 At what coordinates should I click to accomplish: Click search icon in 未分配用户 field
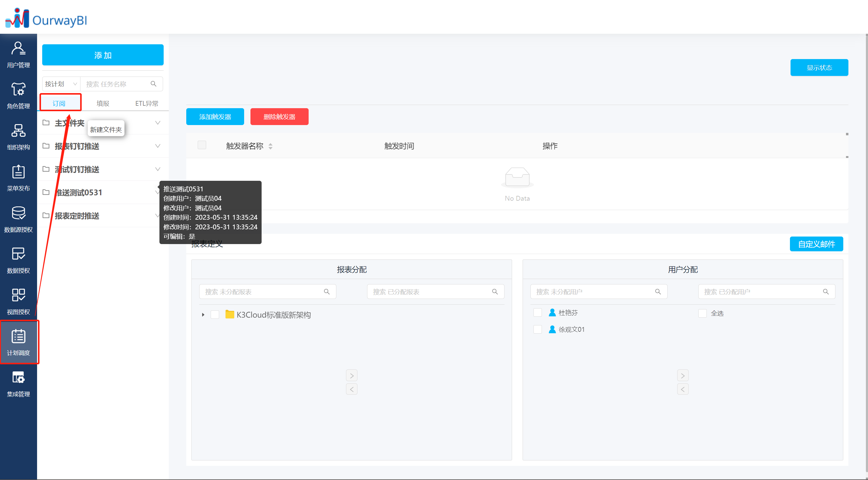coord(658,292)
